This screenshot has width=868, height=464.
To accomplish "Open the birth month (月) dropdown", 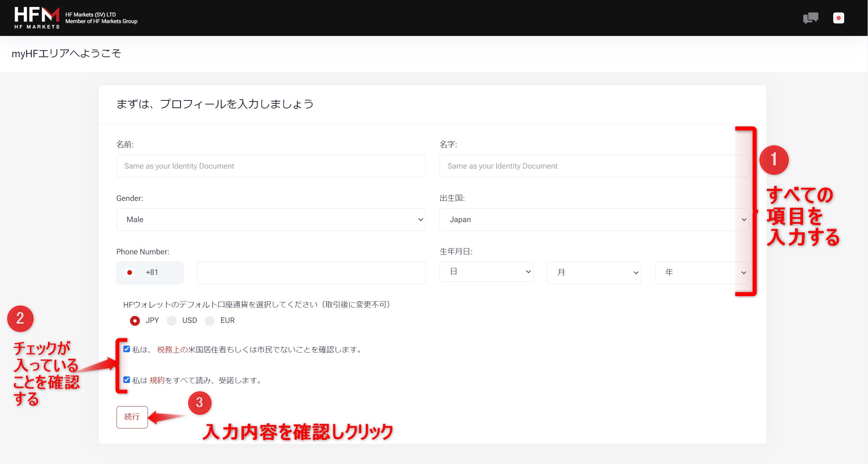I will [x=594, y=272].
